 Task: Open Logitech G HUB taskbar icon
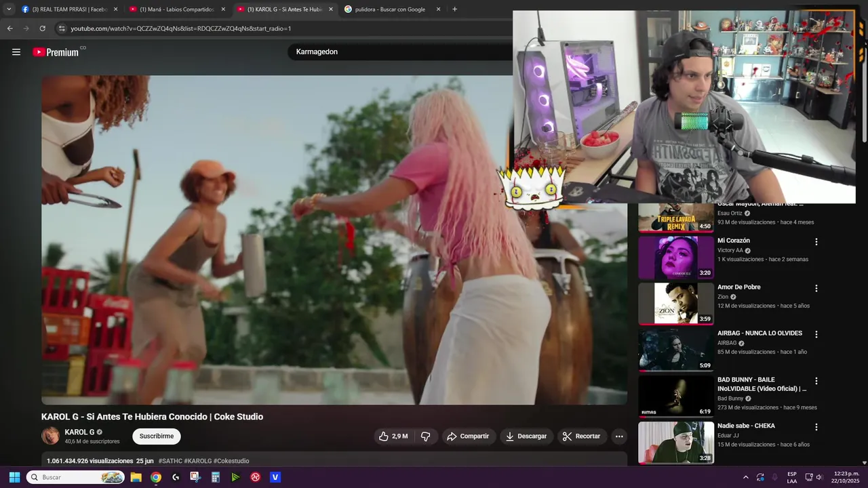click(176, 477)
